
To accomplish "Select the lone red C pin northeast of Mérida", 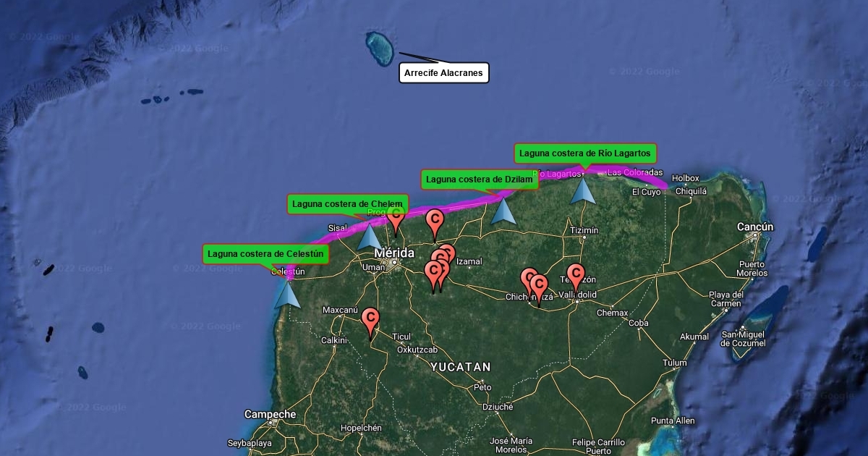I will click(x=434, y=224).
